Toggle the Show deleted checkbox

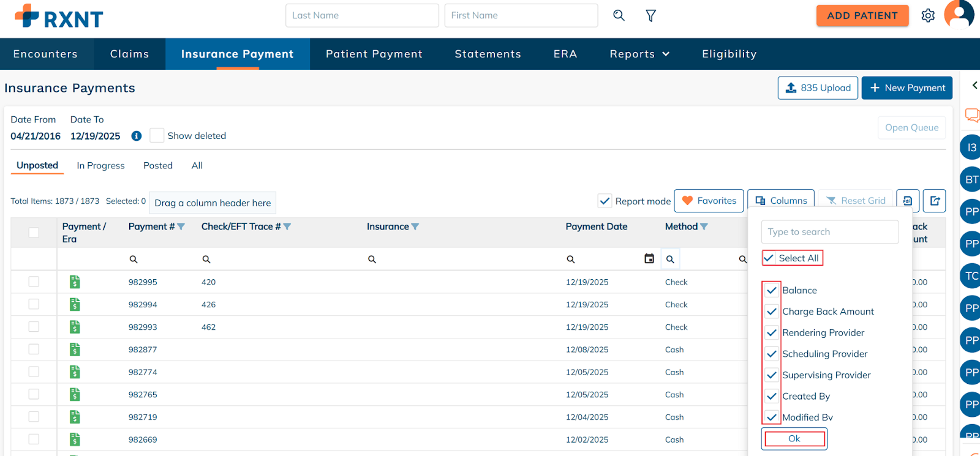tap(157, 136)
